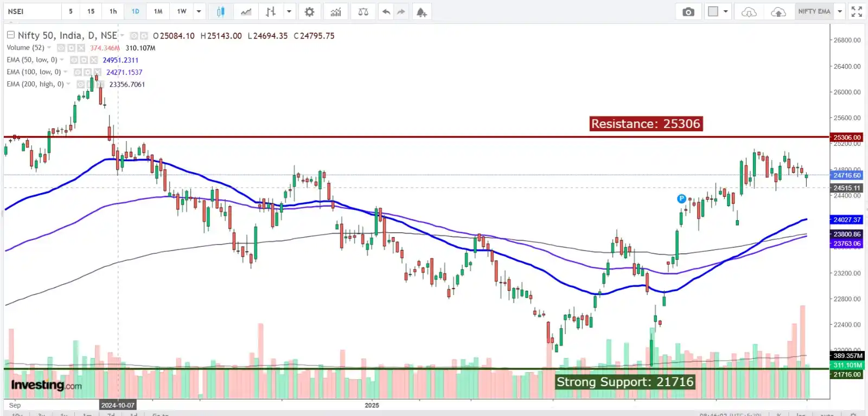Viewport: 868px width, 416px height.
Task: Click the EMA 50 value 24951.2311
Action: pos(120,60)
